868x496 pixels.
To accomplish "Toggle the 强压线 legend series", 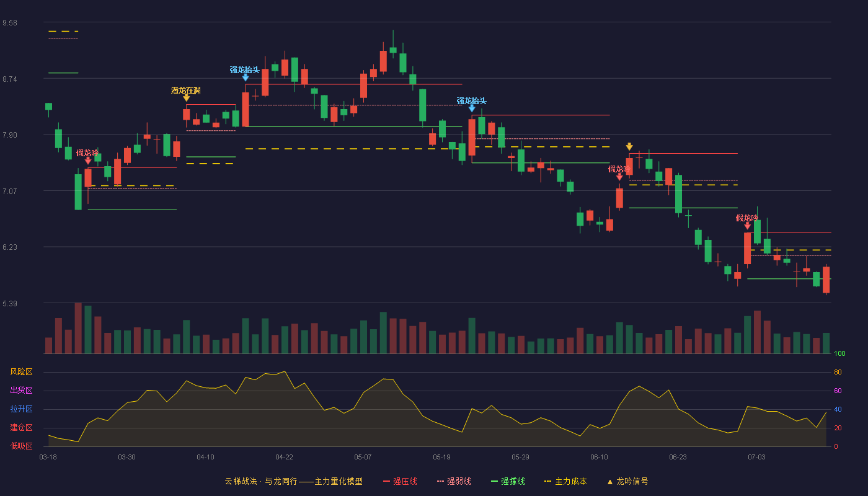I will point(400,481).
